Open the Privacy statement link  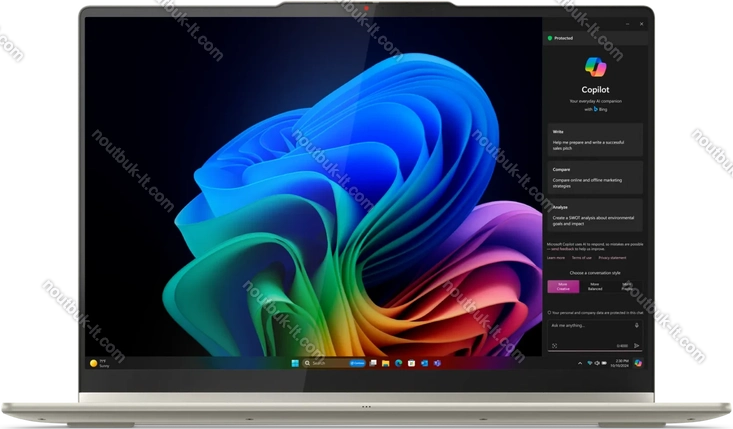click(x=612, y=258)
